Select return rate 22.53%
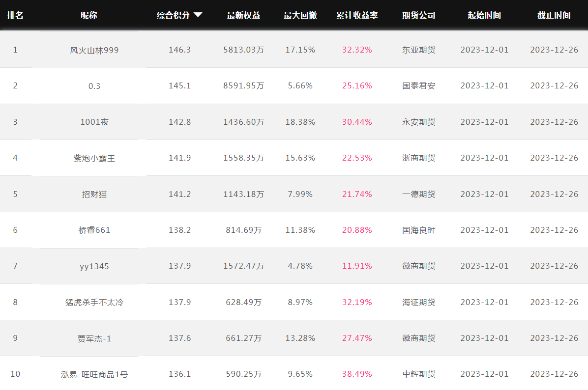 [357, 158]
